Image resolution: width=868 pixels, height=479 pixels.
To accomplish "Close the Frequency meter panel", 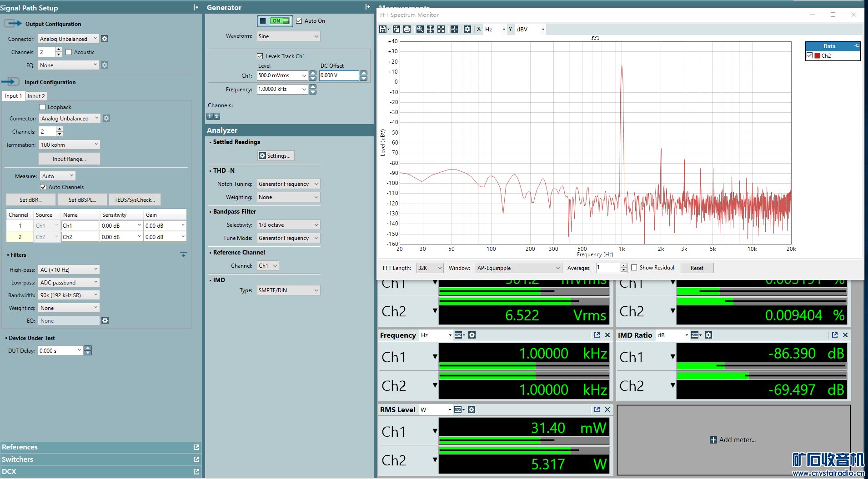I will coord(607,335).
